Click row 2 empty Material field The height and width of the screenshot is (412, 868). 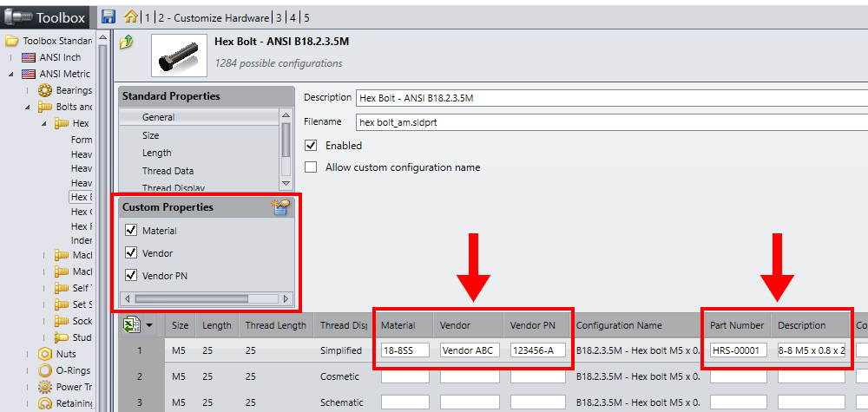(405, 376)
